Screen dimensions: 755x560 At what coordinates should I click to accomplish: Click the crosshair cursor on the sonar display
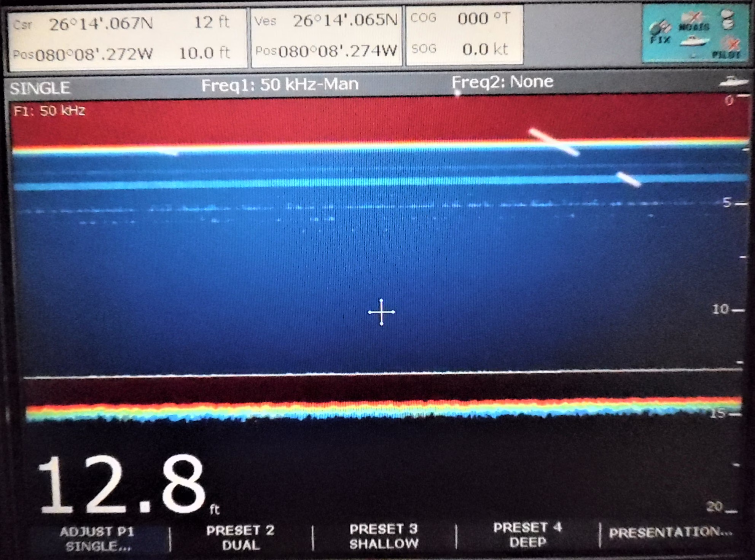point(381,312)
